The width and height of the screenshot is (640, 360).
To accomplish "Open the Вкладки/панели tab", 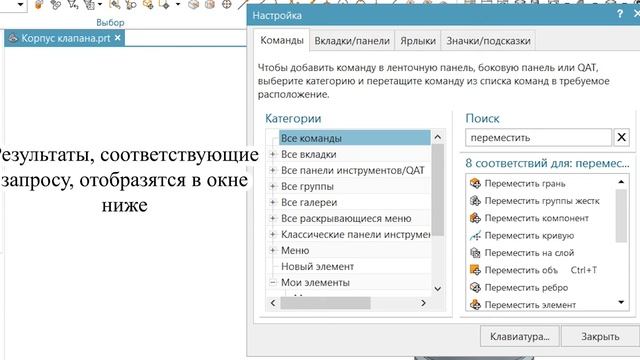I will point(352,41).
